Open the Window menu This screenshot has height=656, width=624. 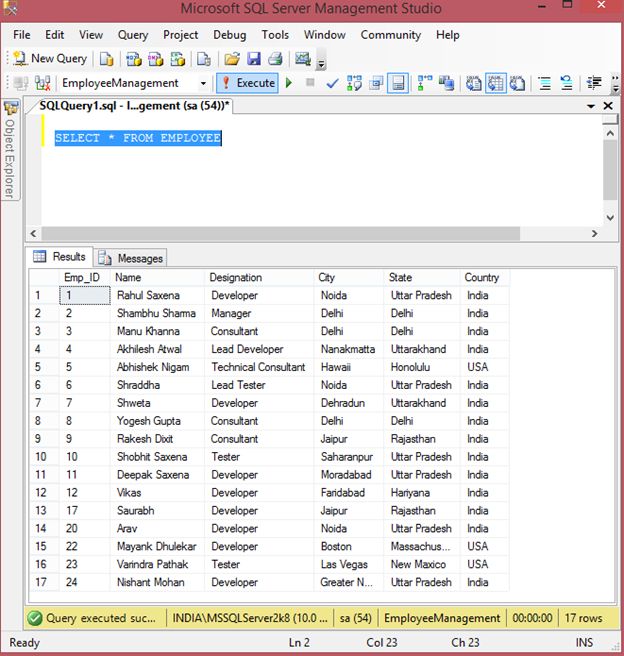(325, 35)
